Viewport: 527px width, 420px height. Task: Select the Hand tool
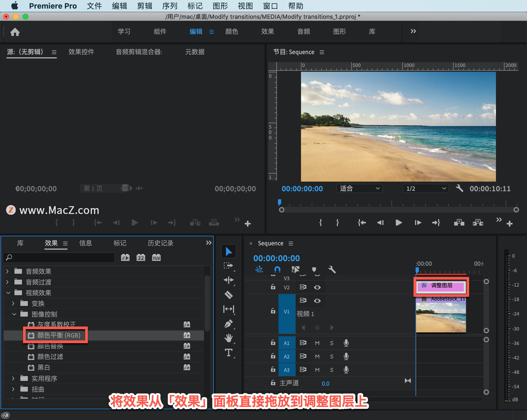(x=229, y=338)
